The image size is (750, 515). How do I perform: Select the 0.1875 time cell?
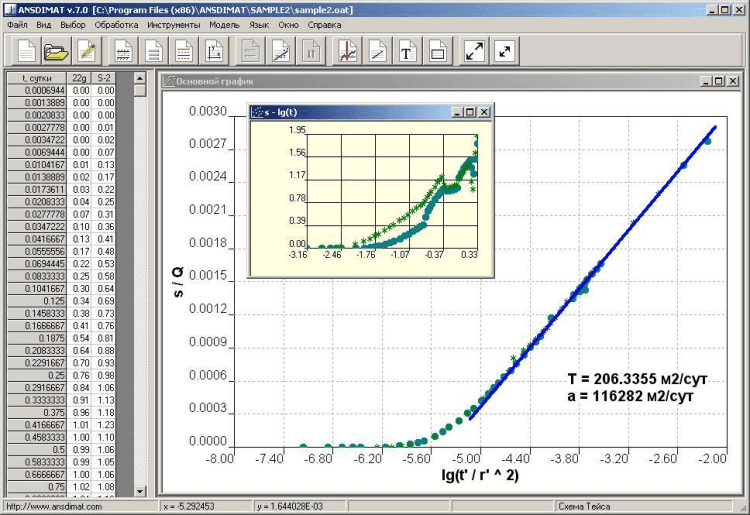click(37, 338)
